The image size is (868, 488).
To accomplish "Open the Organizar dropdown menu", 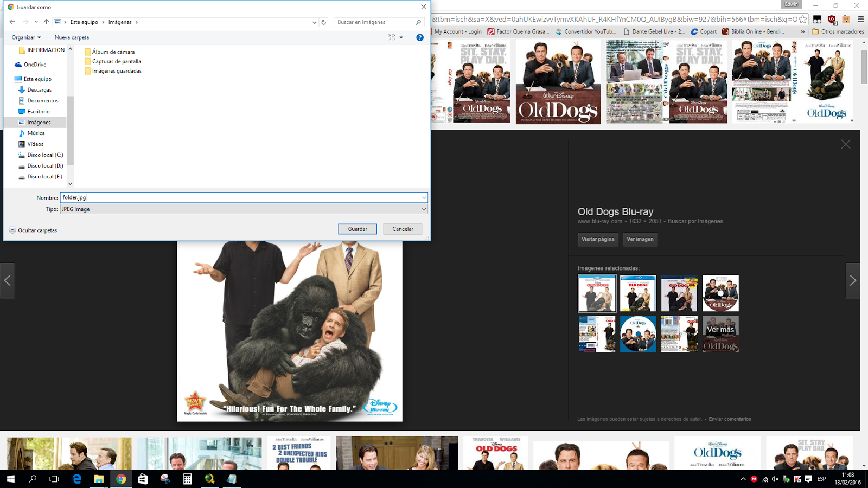I will coord(26,37).
